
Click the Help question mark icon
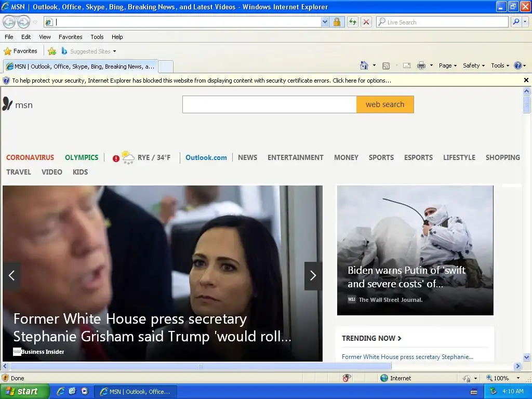click(518, 65)
